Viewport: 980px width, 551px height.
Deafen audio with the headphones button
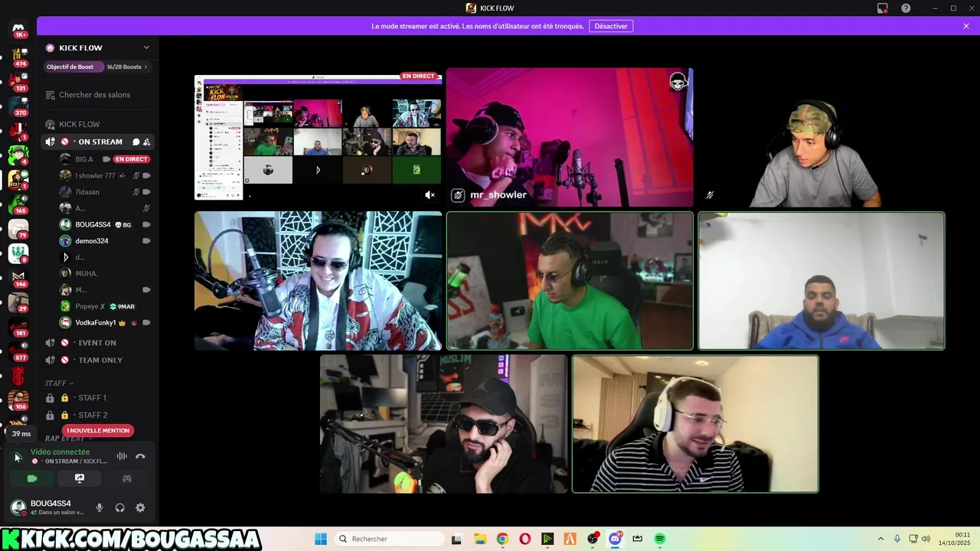pyautogui.click(x=119, y=507)
